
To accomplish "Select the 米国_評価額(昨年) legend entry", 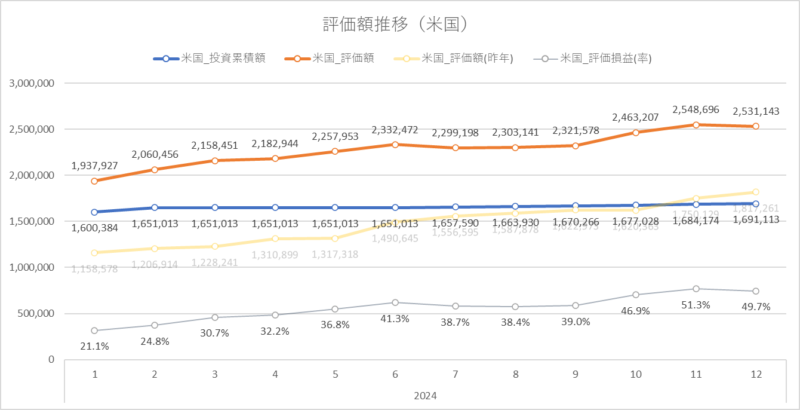I will point(453,58).
